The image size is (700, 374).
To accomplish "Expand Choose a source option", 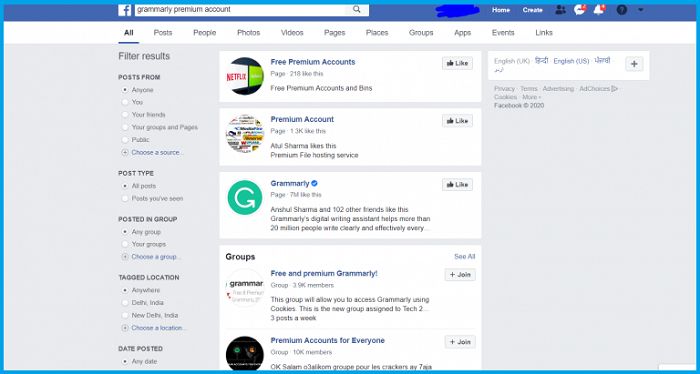I will (153, 152).
